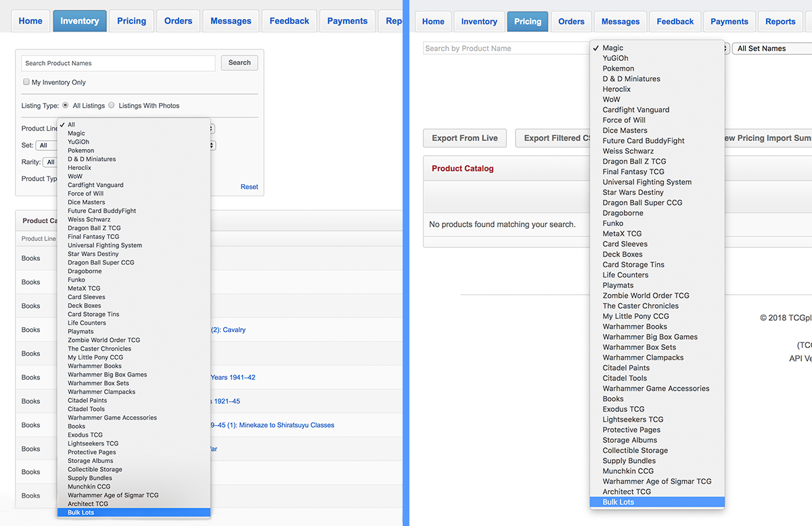812x526 pixels.
Task: Select Deck Boxes in the right dropdown list
Action: (x=657, y=255)
